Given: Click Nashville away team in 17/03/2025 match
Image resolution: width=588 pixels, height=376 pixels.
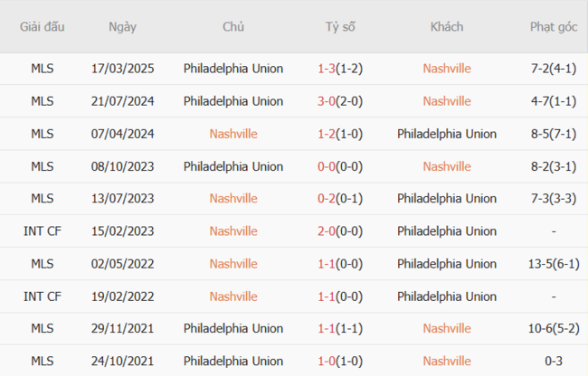Looking at the screenshot, I should pyautogui.click(x=447, y=69).
